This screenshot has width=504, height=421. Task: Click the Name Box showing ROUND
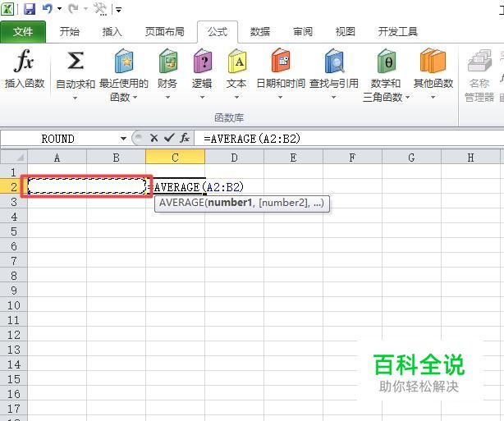(57, 139)
